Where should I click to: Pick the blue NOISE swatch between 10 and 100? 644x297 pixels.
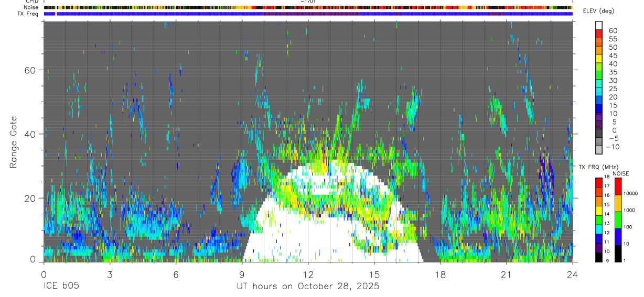click(x=618, y=237)
